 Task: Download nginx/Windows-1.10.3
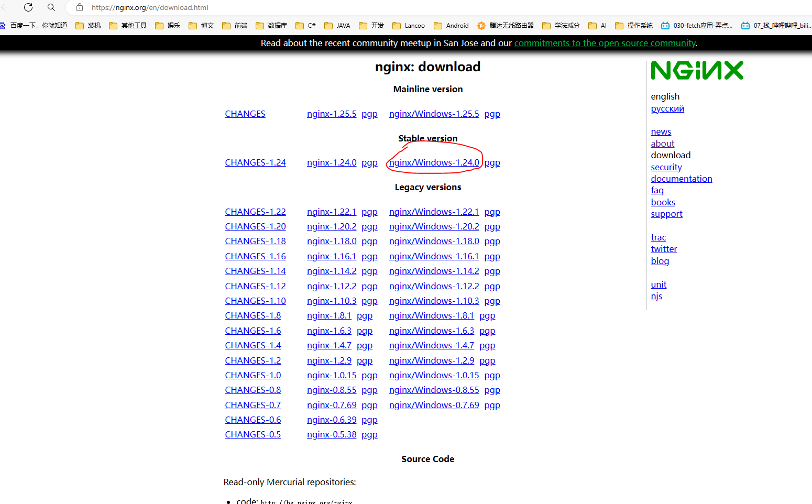434,301
